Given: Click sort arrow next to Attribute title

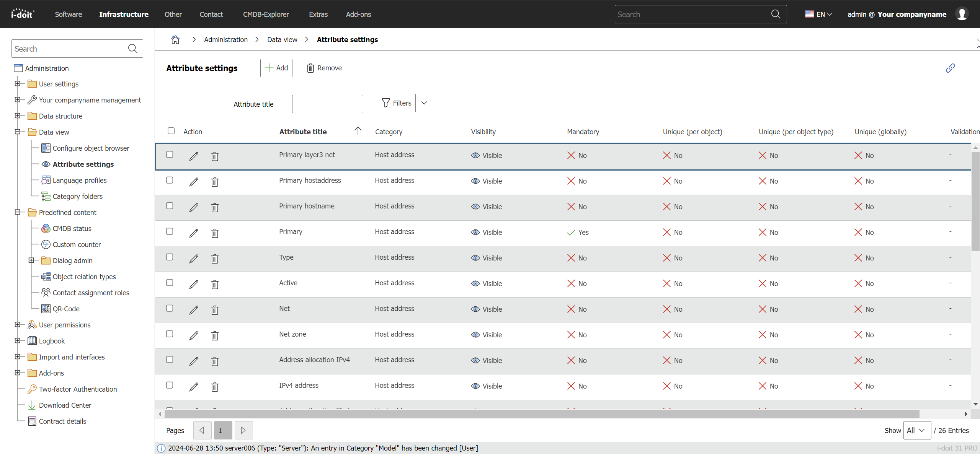Looking at the screenshot, I should (358, 131).
